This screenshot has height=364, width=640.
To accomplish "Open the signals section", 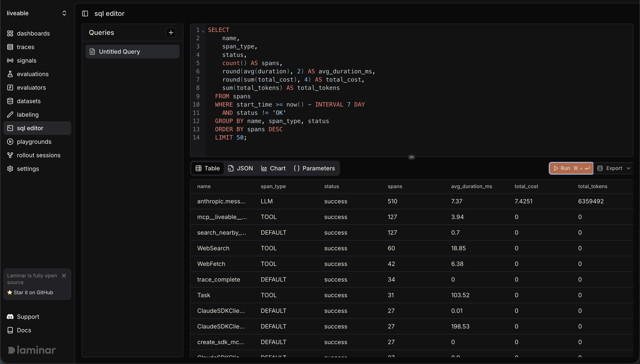I will 26,60.
